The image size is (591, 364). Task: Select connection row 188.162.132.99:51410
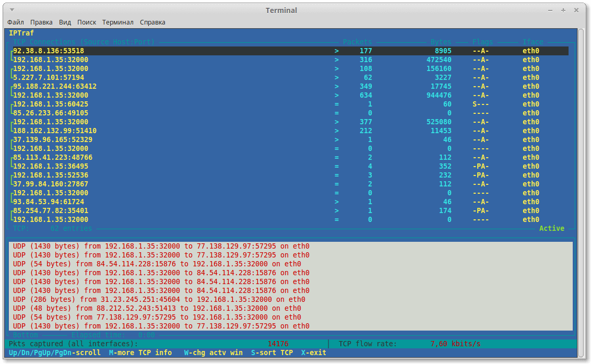tap(289, 131)
